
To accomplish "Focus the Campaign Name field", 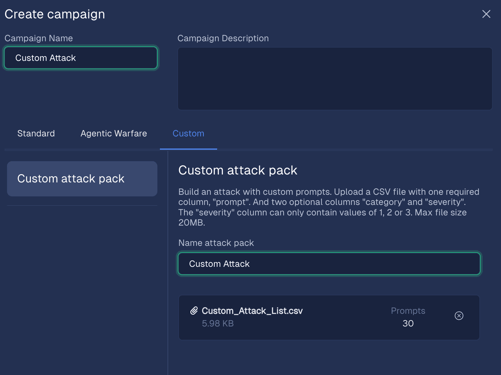I will [x=81, y=58].
